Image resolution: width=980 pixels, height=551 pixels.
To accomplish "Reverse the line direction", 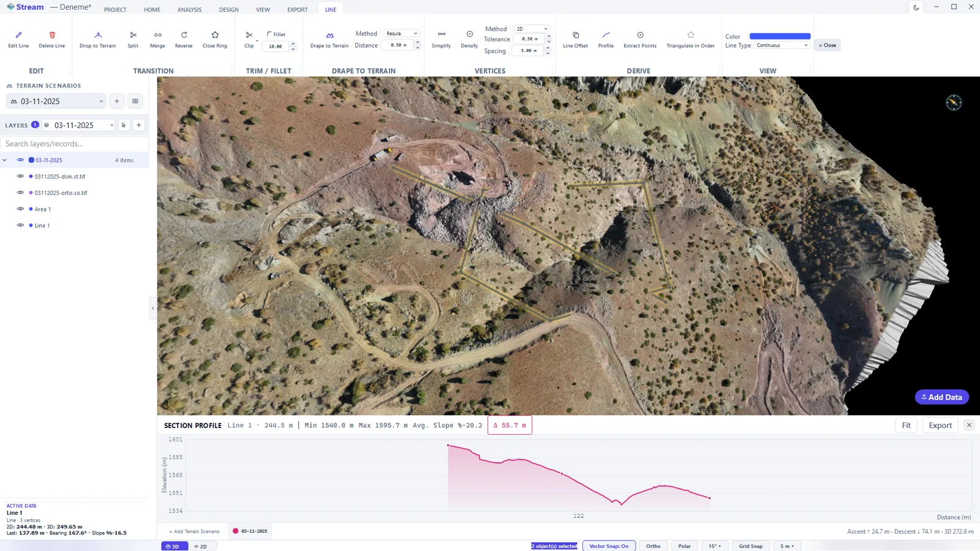I will point(184,39).
